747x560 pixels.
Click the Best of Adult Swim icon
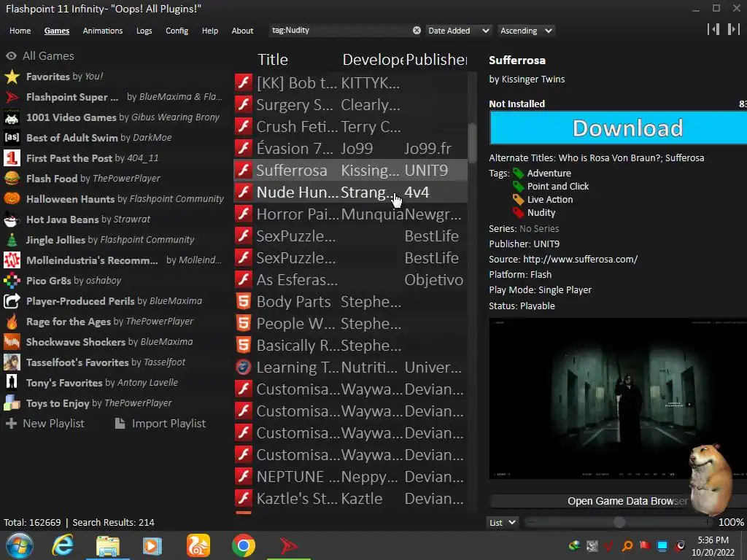click(x=12, y=138)
